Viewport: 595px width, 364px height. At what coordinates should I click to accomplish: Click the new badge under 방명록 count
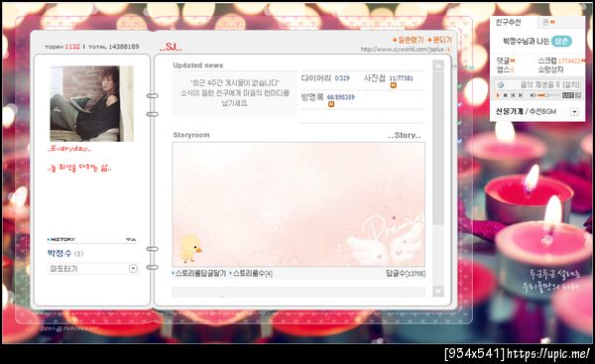331,104
